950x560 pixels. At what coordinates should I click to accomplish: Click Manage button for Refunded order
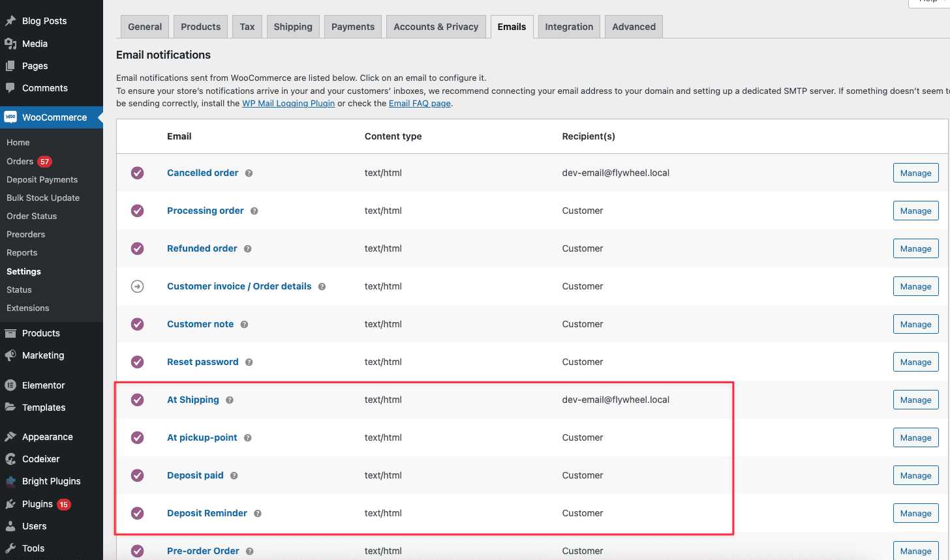[x=915, y=248]
